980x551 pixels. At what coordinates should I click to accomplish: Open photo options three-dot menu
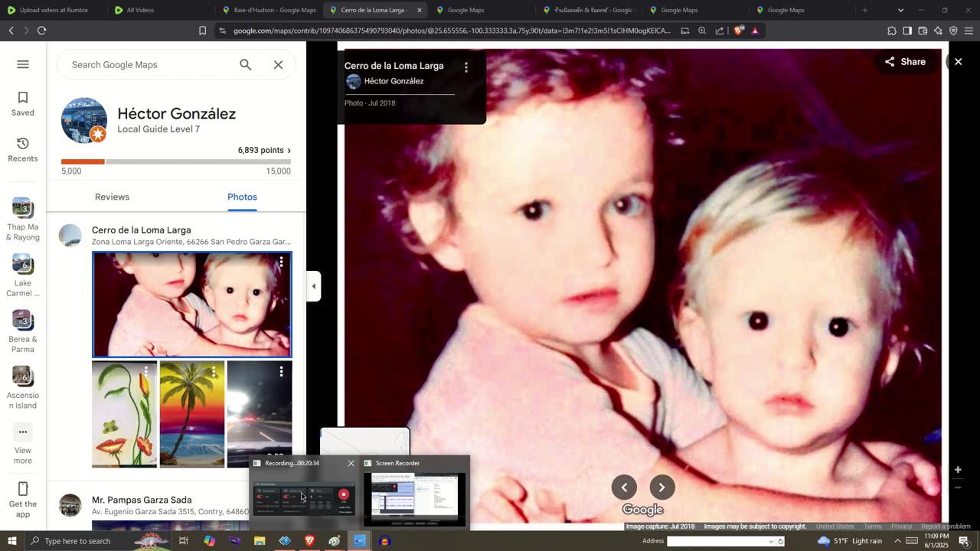(x=465, y=67)
